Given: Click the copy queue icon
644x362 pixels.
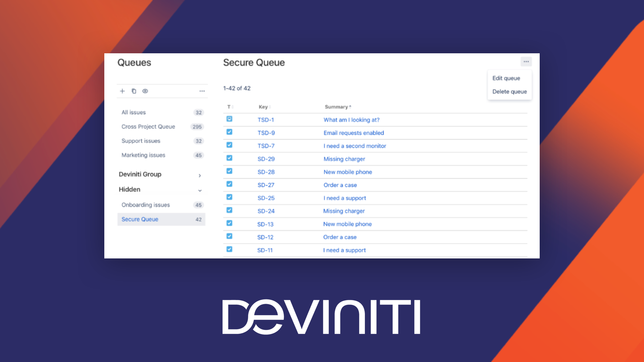Looking at the screenshot, I should pyautogui.click(x=134, y=91).
